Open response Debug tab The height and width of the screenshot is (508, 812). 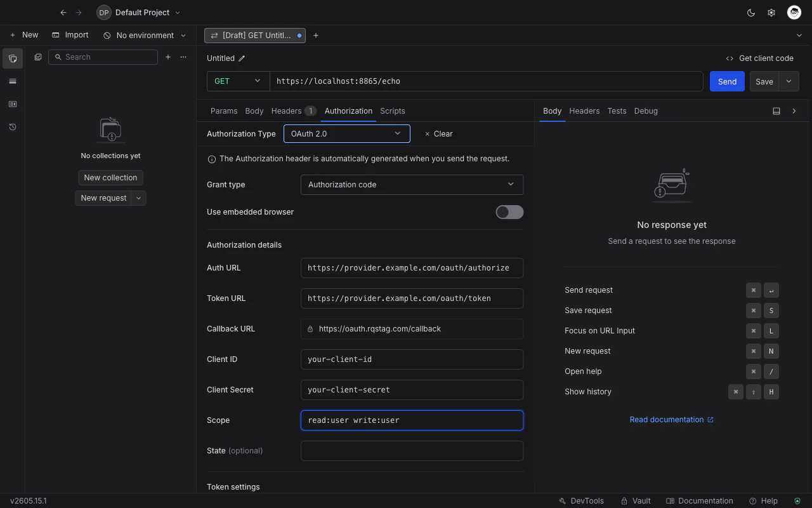pyautogui.click(x=646, y=111)
